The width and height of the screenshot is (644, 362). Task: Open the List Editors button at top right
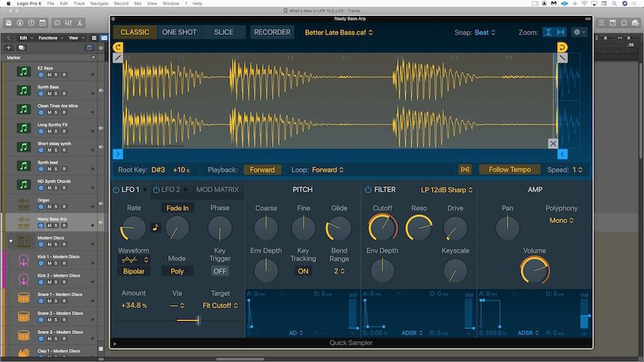601,23
